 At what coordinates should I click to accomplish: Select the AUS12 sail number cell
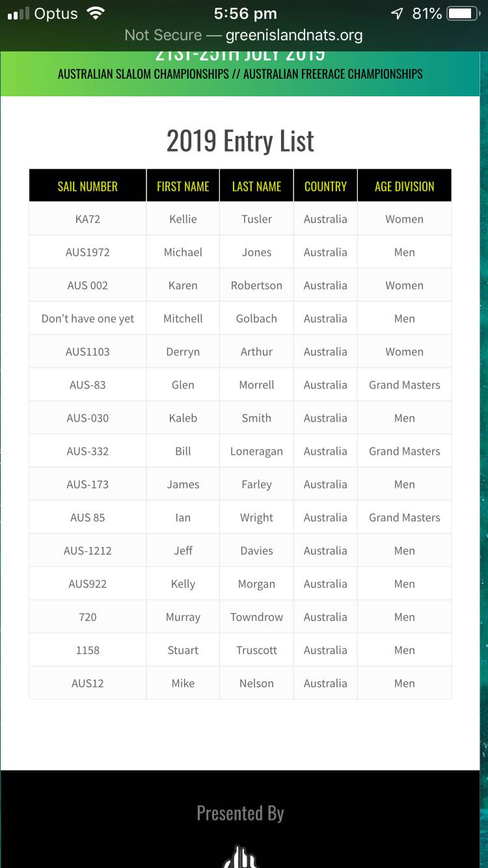pyautogui.click(x=87, y=684)
